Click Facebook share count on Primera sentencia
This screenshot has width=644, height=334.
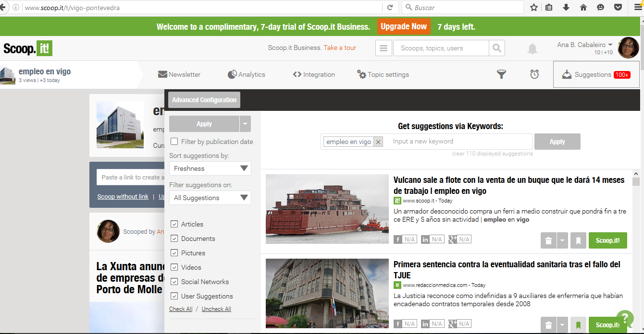[x=405, y=324]
